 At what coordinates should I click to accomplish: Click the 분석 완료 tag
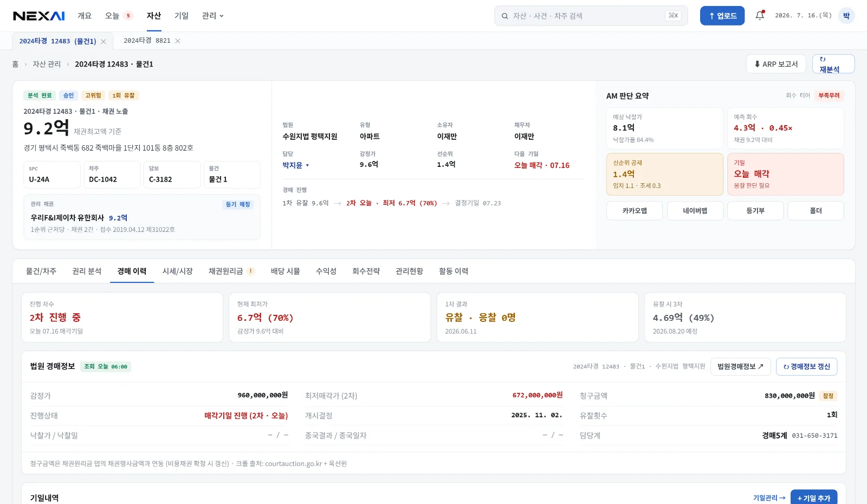tap(40, 95)
